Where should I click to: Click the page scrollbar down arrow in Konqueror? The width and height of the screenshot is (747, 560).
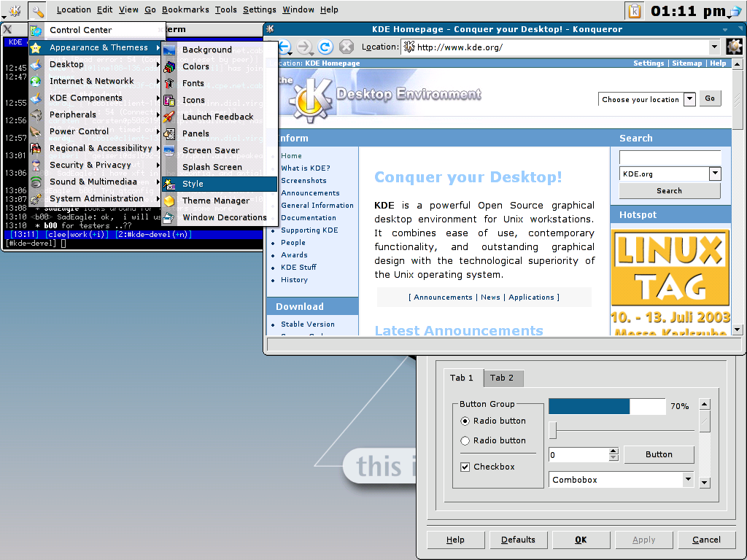click(737, 330)
